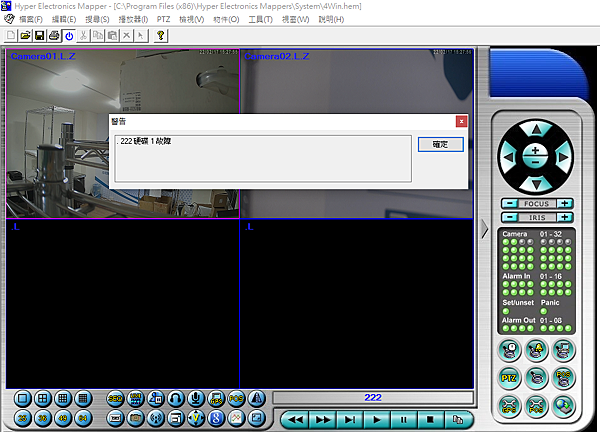
Task: Start SEQ sequence mode
Action: click(x=115, y=399)
